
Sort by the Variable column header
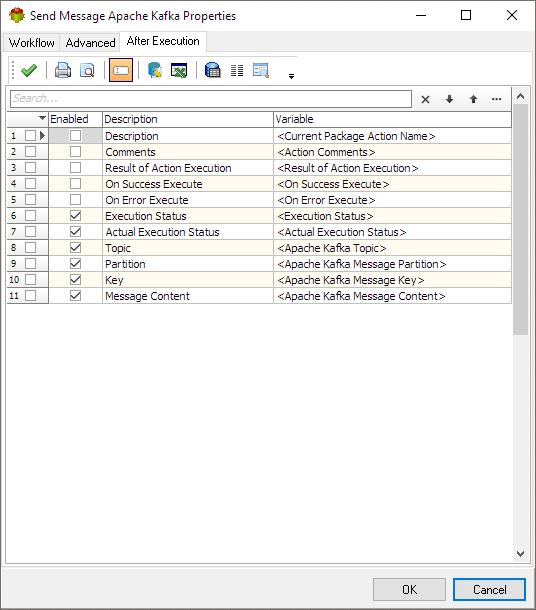pos(392,119)
